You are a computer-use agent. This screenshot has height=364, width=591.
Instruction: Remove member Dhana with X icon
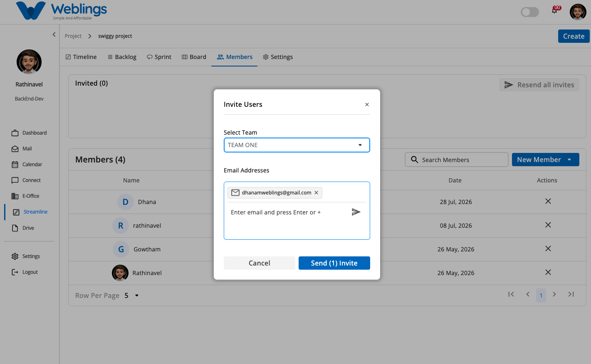point(548,201)
